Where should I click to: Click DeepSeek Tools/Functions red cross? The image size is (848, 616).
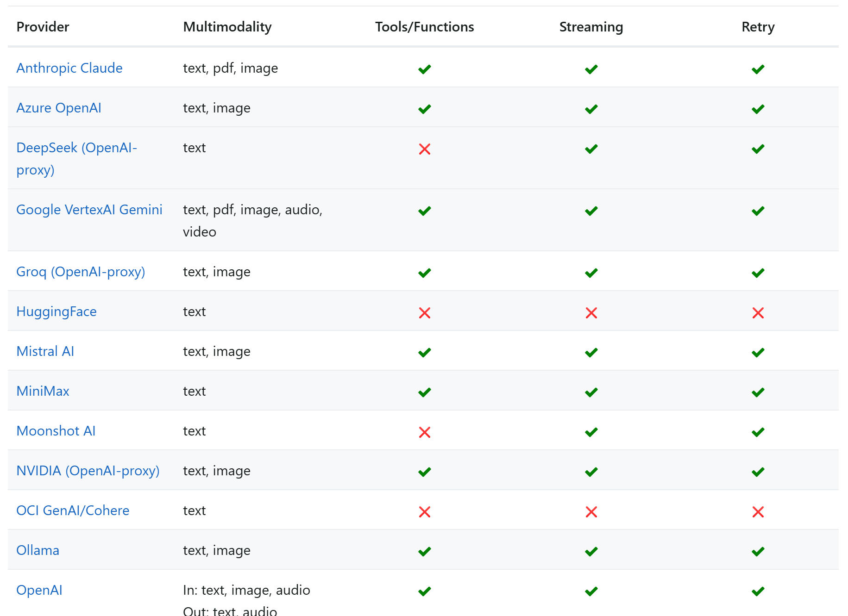(425, 149)
